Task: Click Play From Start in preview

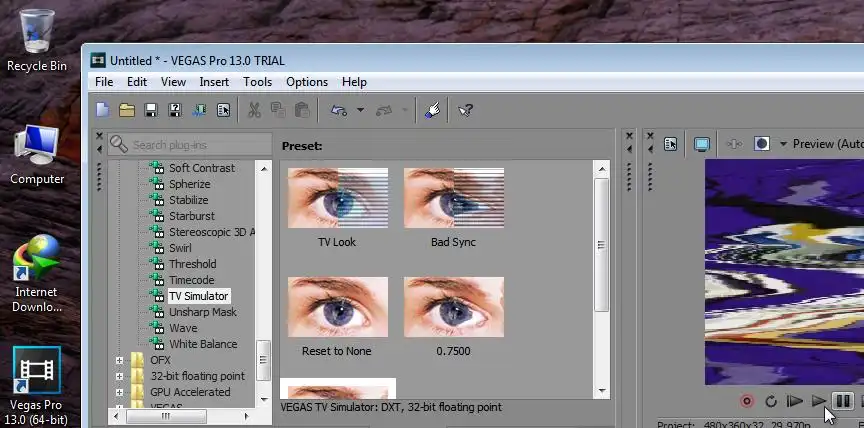Action: click(794, 401)
